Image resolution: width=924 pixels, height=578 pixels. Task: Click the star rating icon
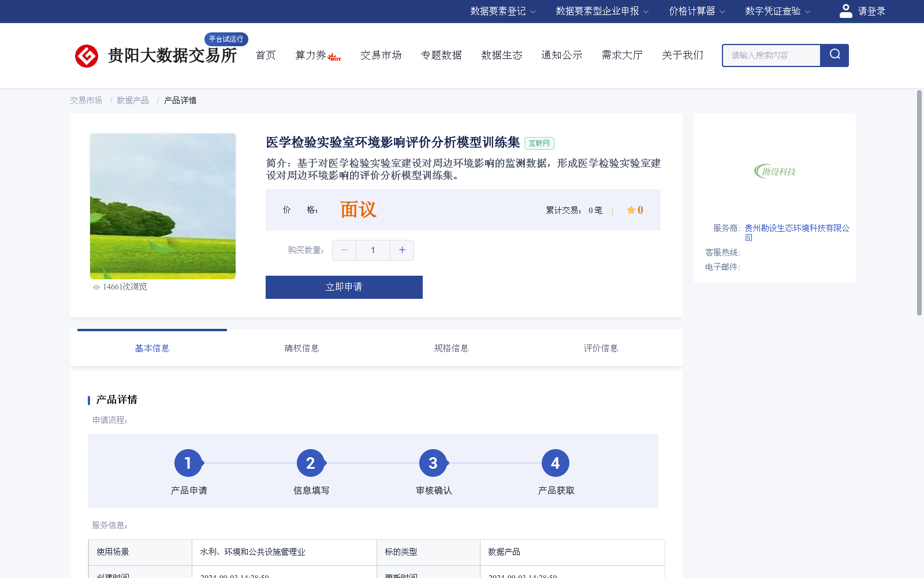(x=631, y=210)
